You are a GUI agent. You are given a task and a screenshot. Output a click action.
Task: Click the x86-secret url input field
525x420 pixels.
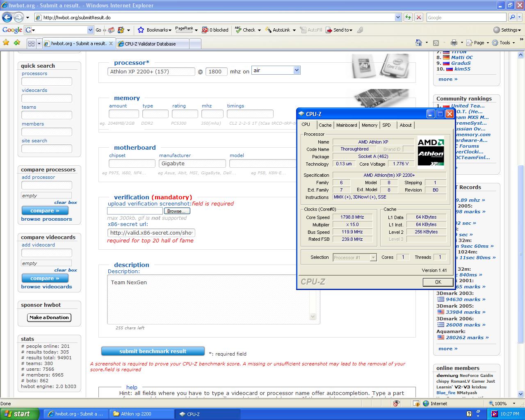(151, 233)
